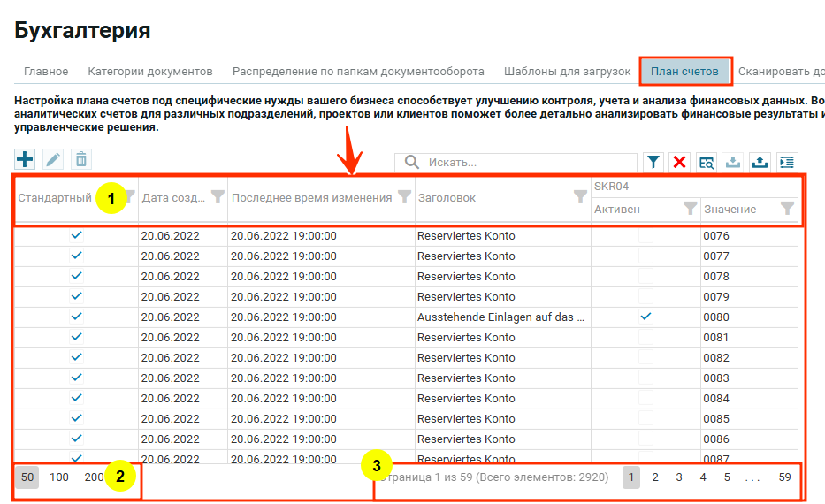Click the blue funnel filter toolbar icon
This screenshot has height=504, width=825.
point(653,162)
